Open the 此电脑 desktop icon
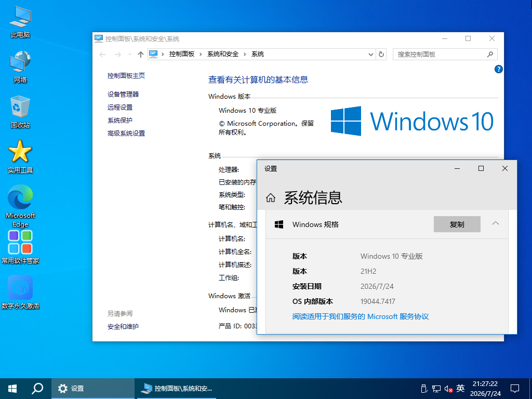Image resolution: width=532 pixels, height=399 pixels. [x=20, y=21]
